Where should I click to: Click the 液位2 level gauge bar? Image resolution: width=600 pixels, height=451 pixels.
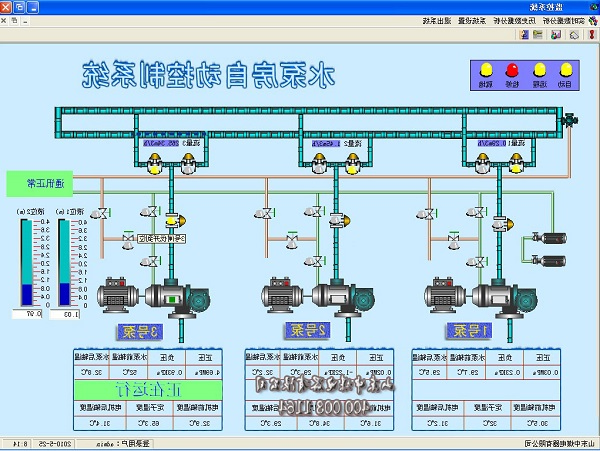click(27, 262)
